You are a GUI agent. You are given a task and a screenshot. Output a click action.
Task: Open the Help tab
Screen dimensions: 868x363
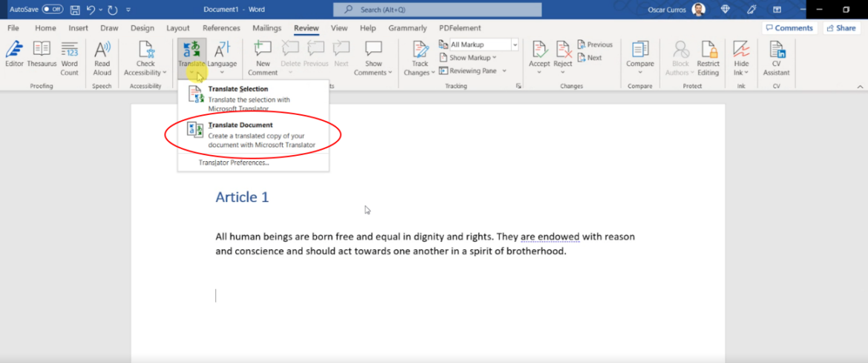367,27
